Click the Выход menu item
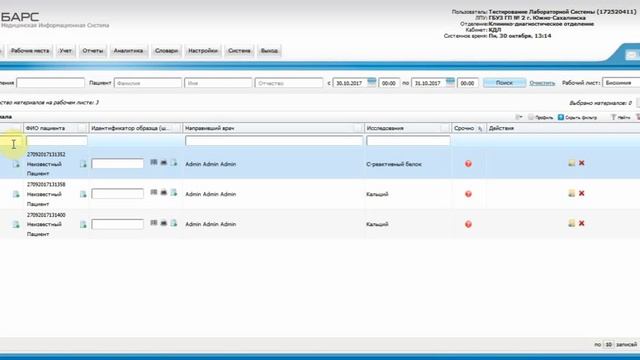640x360 pixels. (x=269, y=51)
